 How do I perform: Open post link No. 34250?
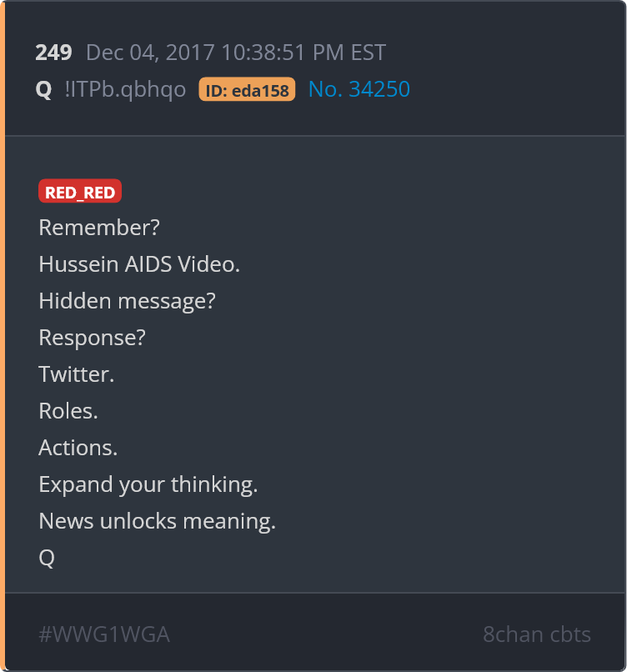pyautogui.click(x=359, y=89)
